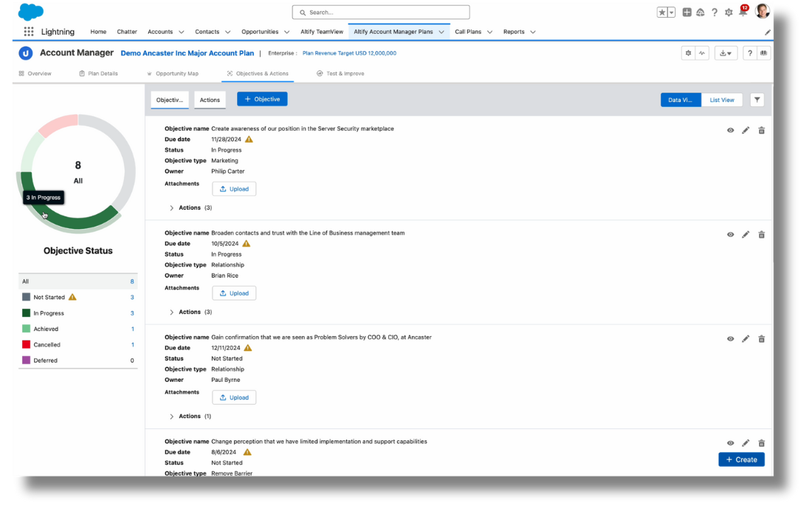
Task: Delete the Server Security marketplace objective
Action: coord(761,131)
